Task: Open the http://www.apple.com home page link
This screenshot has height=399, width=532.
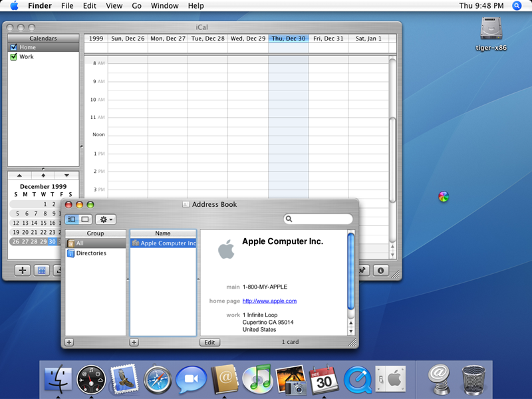Action: pos(269,301)
